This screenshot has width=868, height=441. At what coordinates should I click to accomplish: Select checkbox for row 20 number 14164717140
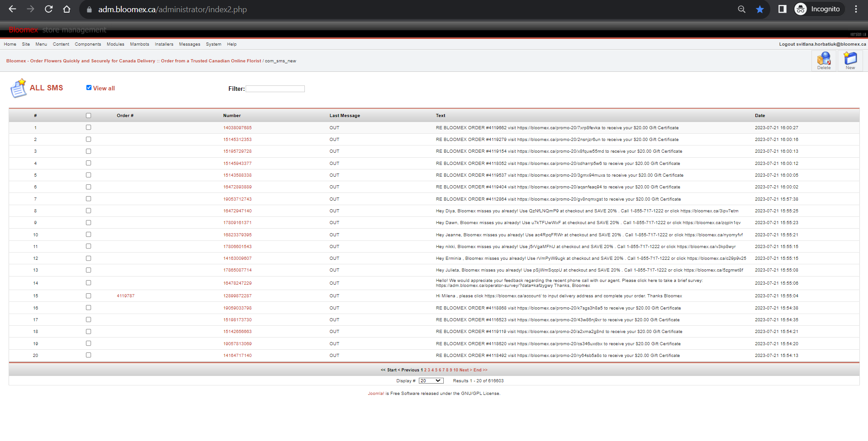pyautogui.click(x=88, y=355)
